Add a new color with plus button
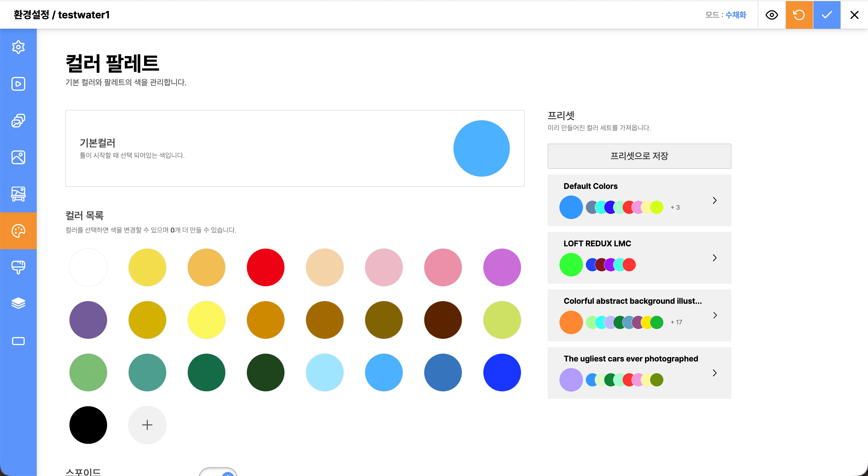The height and width of the screenshot is (476, 868). (147, 425)
